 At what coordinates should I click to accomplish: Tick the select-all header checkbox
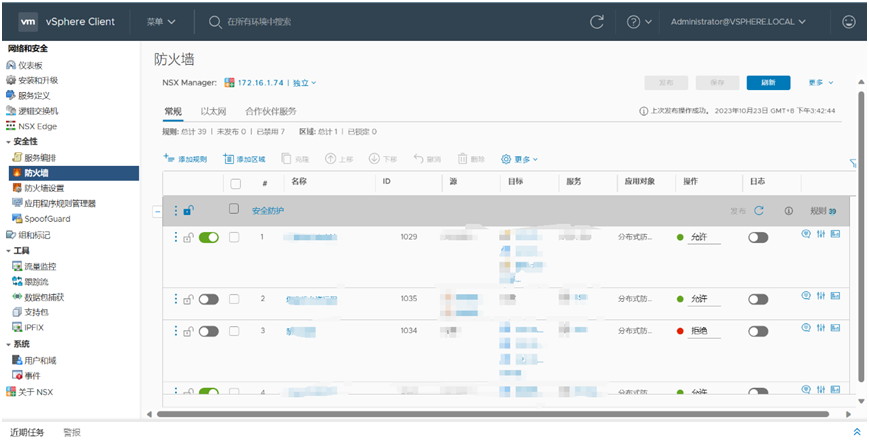pos(236,184)
